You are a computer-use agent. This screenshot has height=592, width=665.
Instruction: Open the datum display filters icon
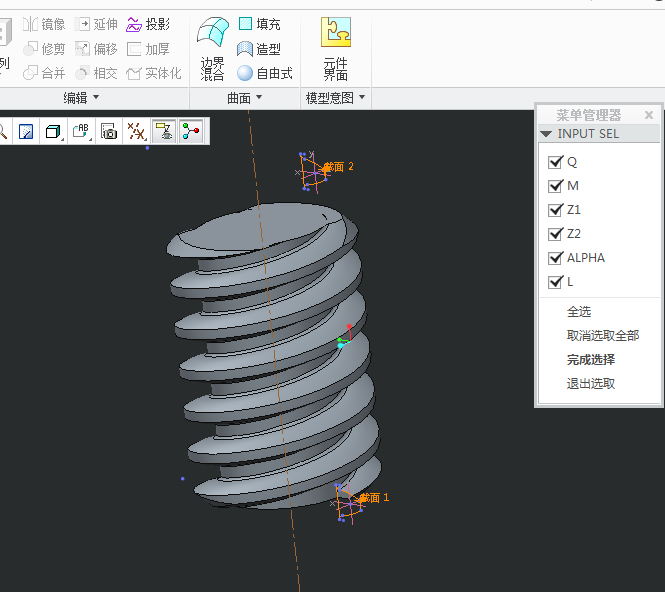point(137,131)
